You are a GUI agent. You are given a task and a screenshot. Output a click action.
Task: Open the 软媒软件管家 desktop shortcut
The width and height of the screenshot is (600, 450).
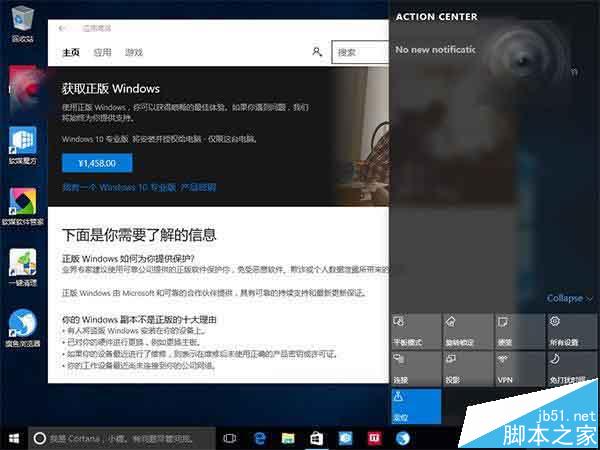click(x=23, y=207)
